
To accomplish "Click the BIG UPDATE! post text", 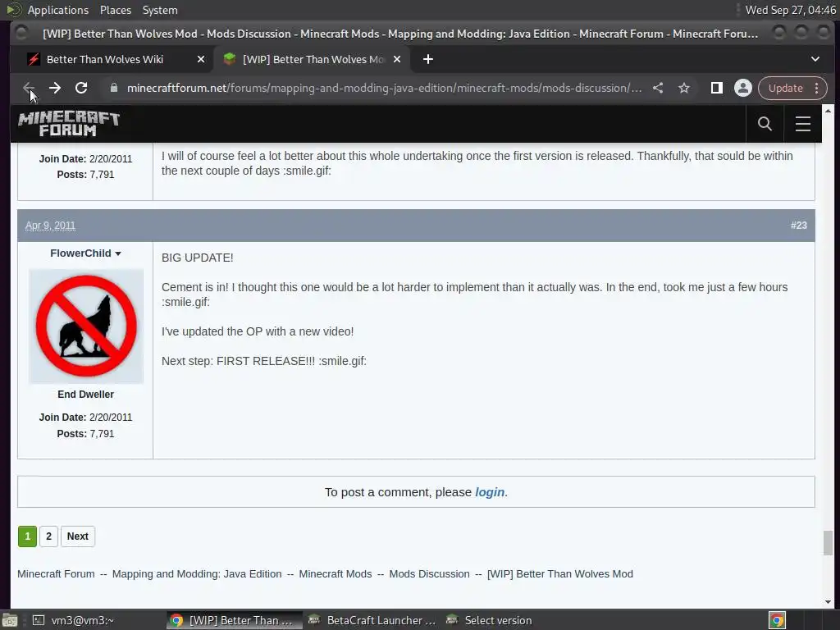I will pyautogui.click(x=197, y=258).
